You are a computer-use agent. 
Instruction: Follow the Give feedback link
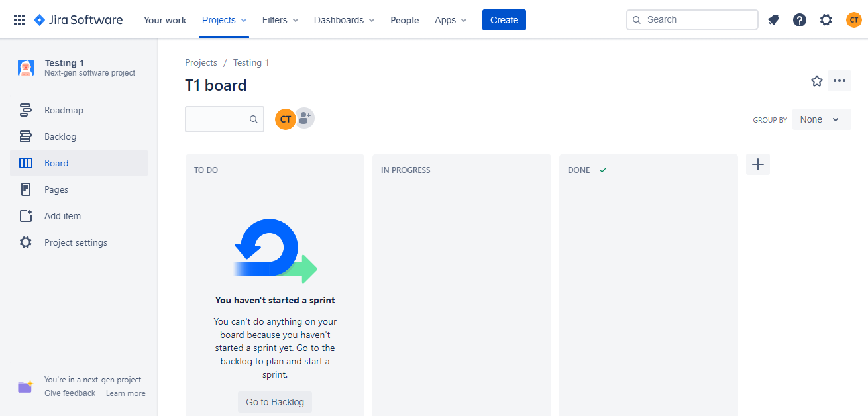70,393
